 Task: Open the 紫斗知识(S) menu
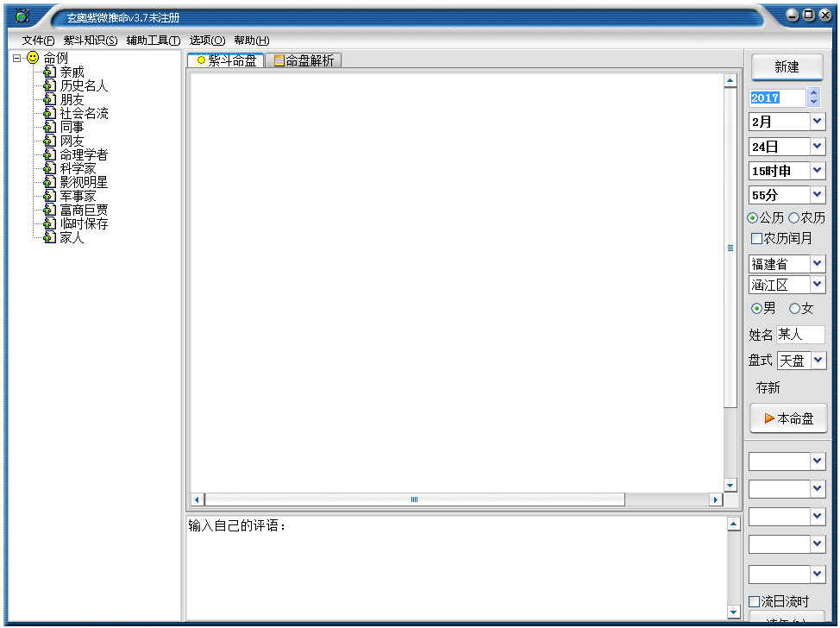pyautogui.click(x=90, y=41)
